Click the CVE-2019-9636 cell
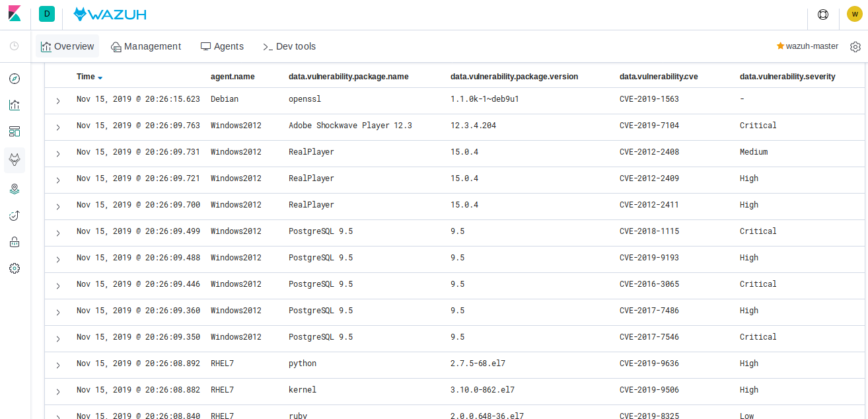This screenshot has height=419, width=868. tap(649, 363)
